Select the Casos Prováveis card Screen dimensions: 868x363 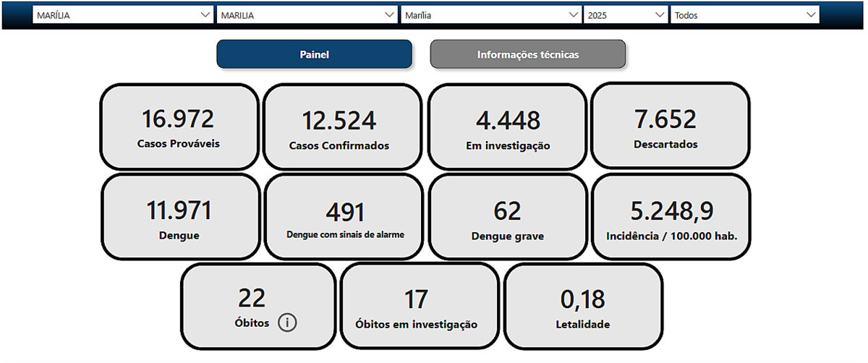(179, 127)
